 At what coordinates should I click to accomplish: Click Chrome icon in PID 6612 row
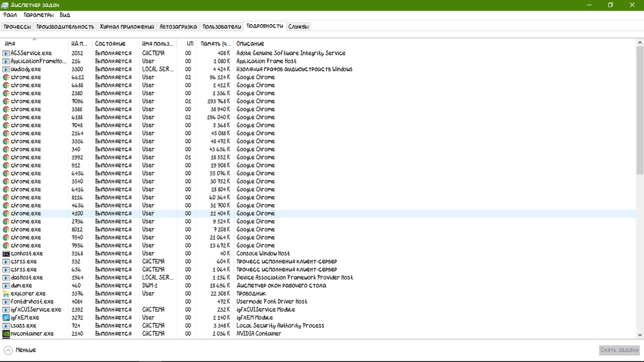coord(6,77)
